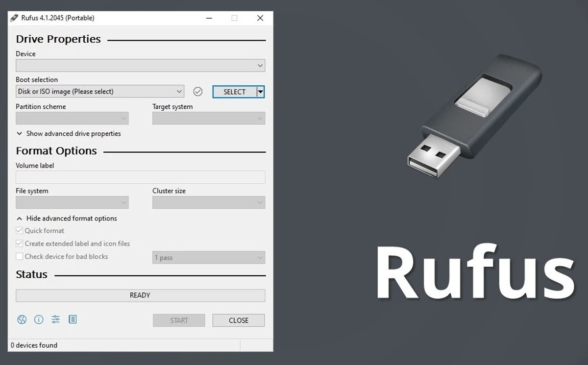This screenshot has width=588, height=365.
Task: Open the About info icon
Action: 39,320
